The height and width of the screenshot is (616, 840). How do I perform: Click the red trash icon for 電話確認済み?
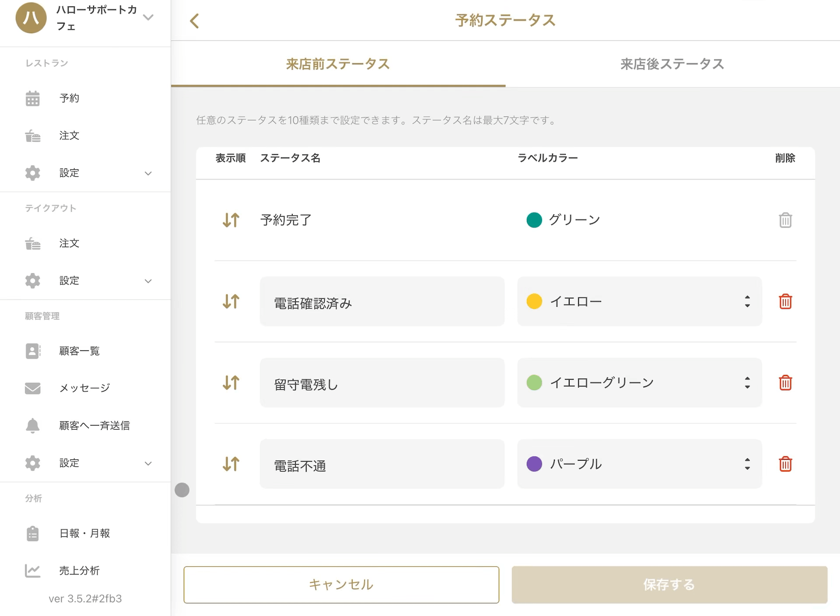click(785, 301)
